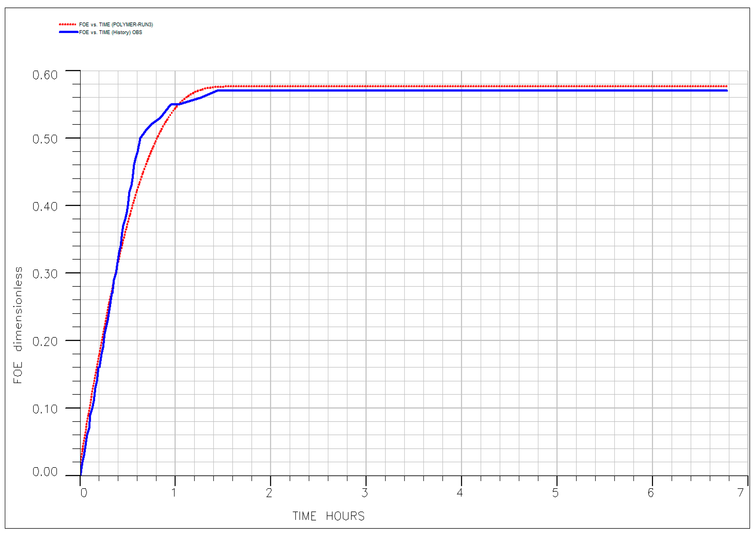Click the 0.10 y-axis tick label
This screenshot has width=756, height=536.
[x=45, y=409]
